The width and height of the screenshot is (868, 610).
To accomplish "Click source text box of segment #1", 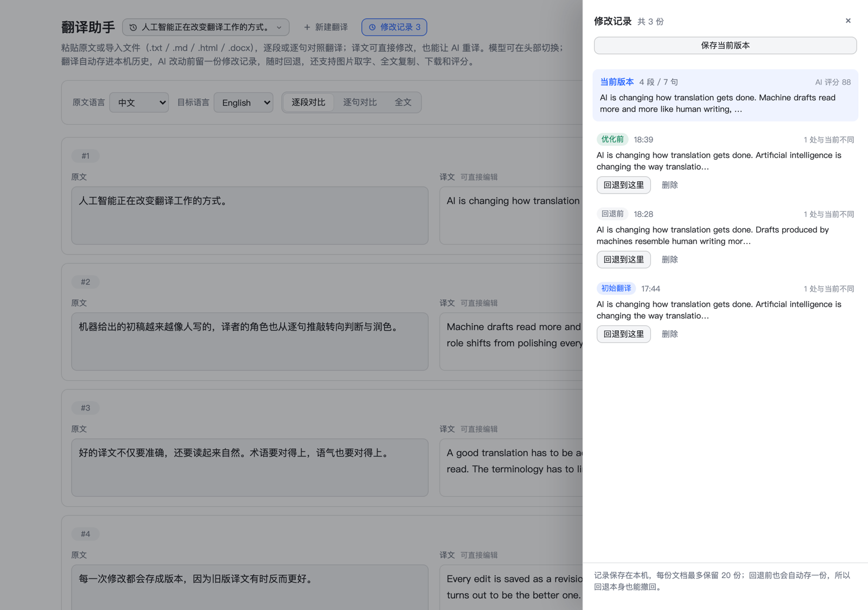I will tap(250, 216).
